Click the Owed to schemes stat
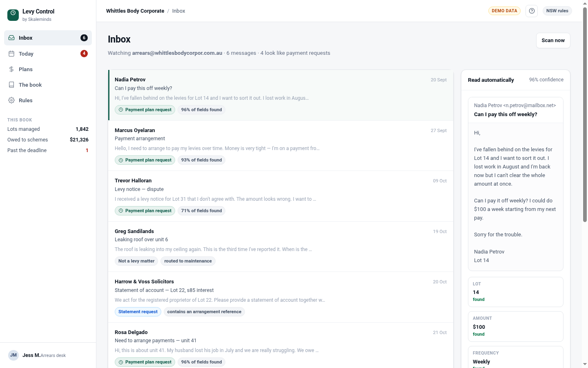The height and width of the screenshot is (368, 588). click(x=48, y=140)
